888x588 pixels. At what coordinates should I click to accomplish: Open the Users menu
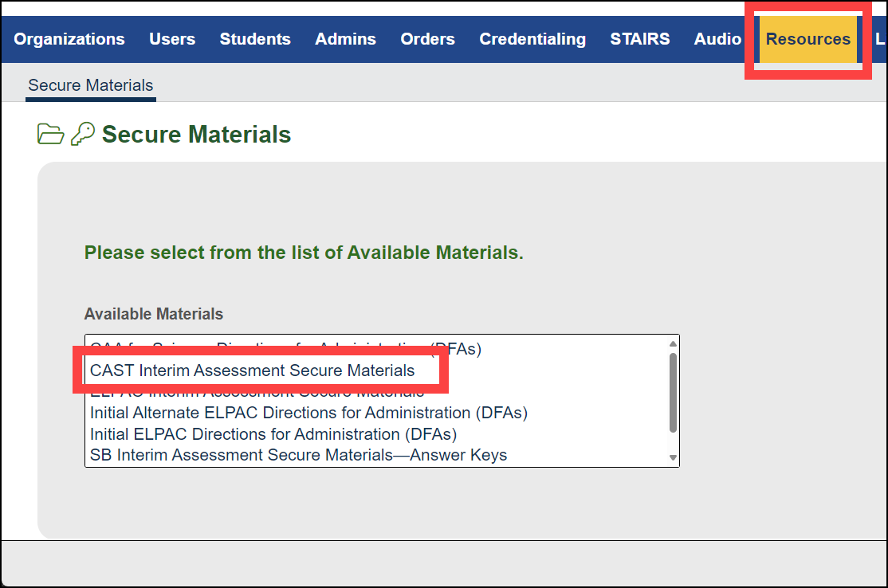tap(172, 39)
